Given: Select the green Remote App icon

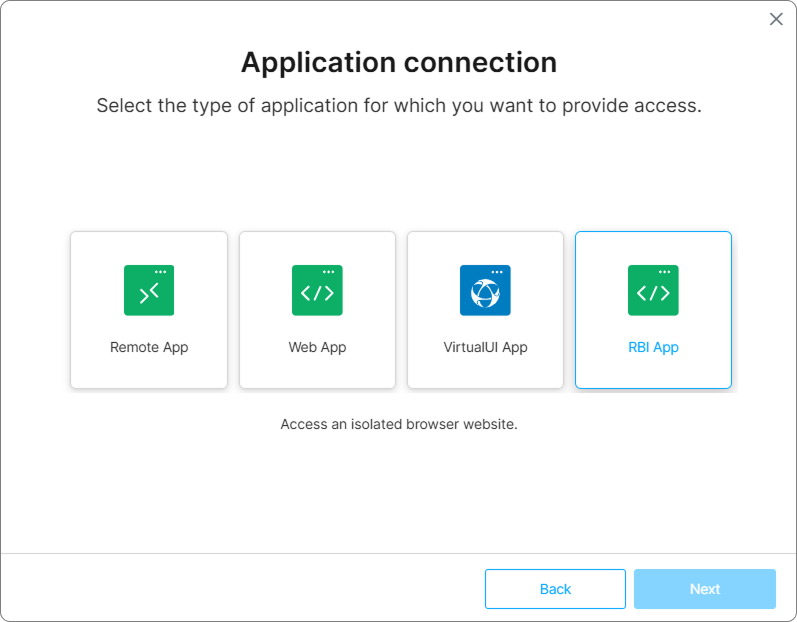Looking at the screenshot, I should click(149, 290).
